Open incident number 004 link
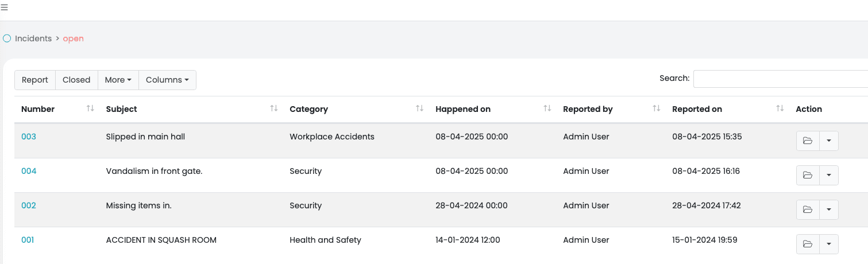Image resolution: width=868 pixels, height=264 pixels. pos(29,171)
